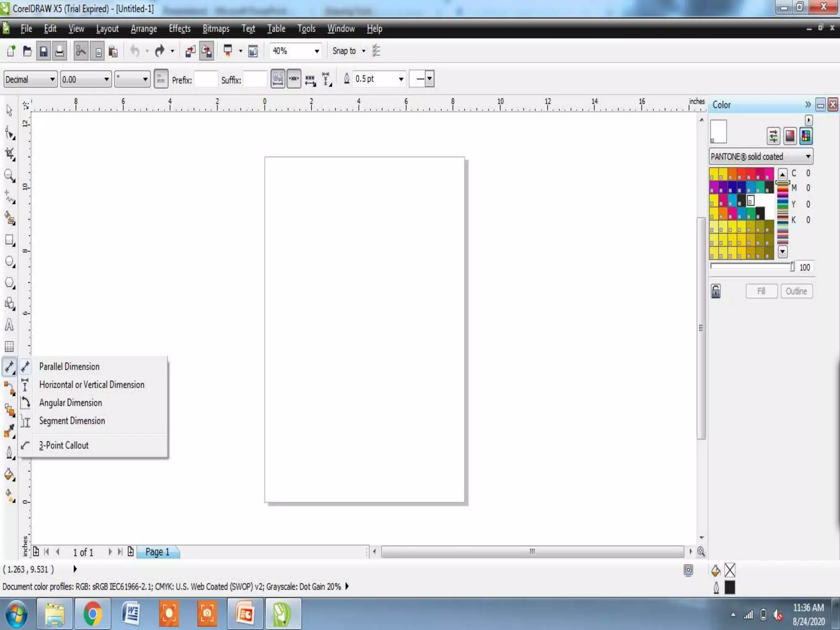The height and width of the screenshot is (630, 840).
Task: Select the Text tool in toolbox
Action: 9,325
